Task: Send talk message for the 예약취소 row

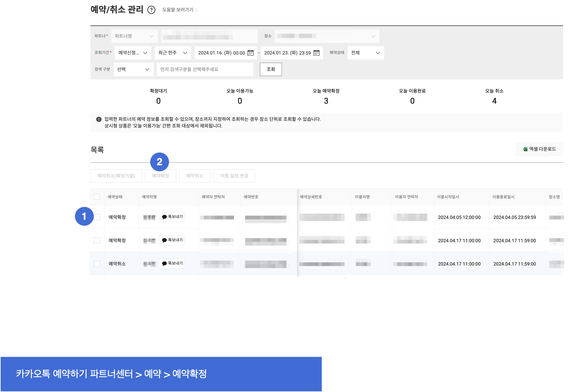Action: tap(172, 263)
